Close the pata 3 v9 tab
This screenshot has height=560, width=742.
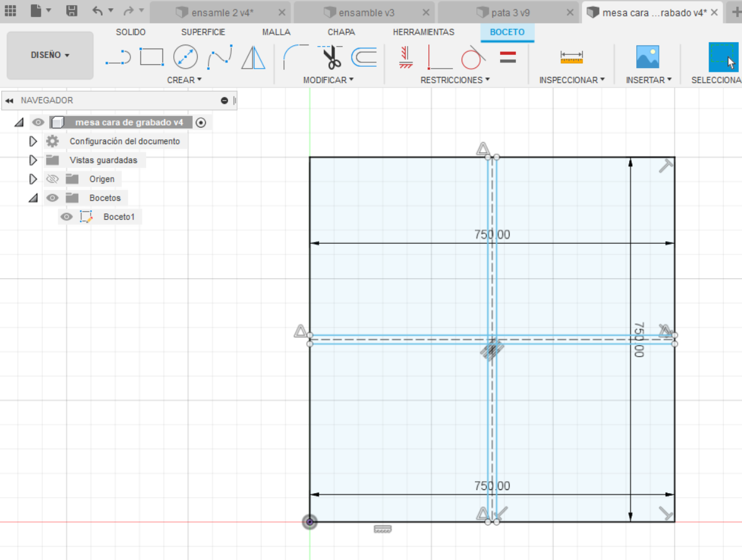tap(570, 13)
